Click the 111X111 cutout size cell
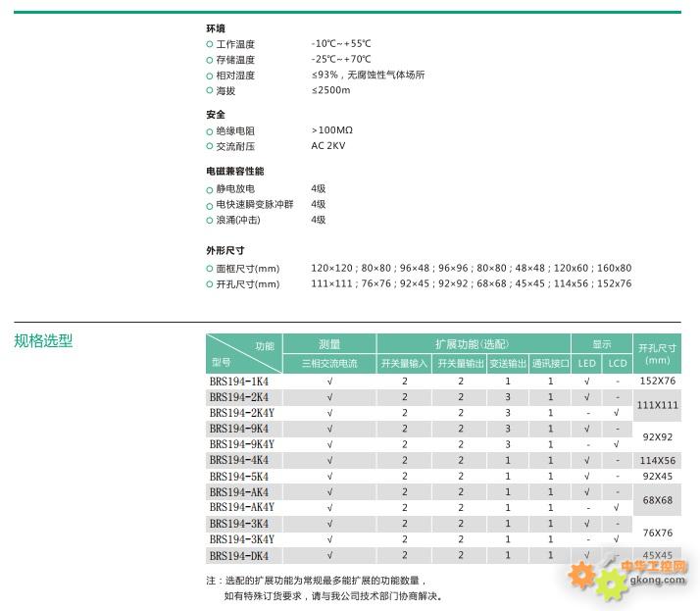The height and width of the screenshot is (611, 700). [657, 405]
